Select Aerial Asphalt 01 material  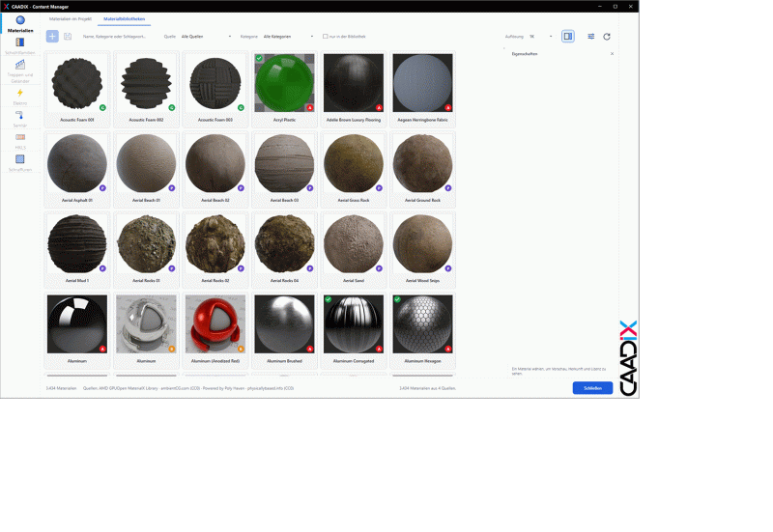(x=77, y=169)
